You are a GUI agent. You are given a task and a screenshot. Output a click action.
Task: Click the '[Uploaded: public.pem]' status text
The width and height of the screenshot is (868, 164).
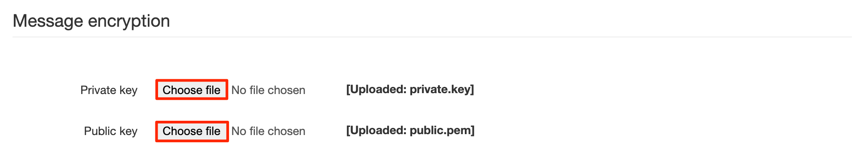click(410, 130)
